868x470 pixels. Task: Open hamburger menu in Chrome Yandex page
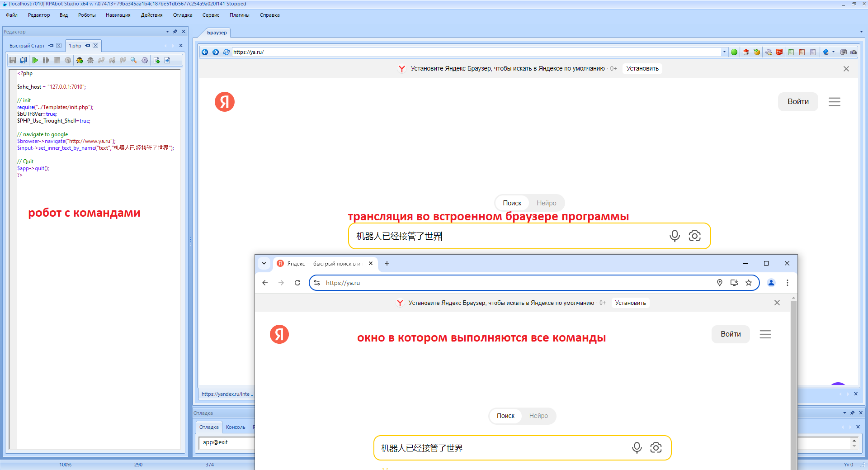click(x=765, y=334)
